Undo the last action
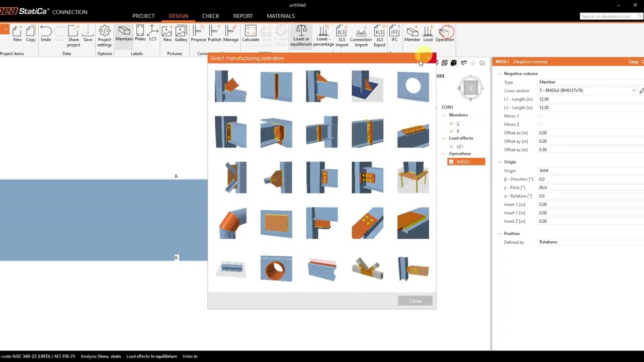 point(46,34)
